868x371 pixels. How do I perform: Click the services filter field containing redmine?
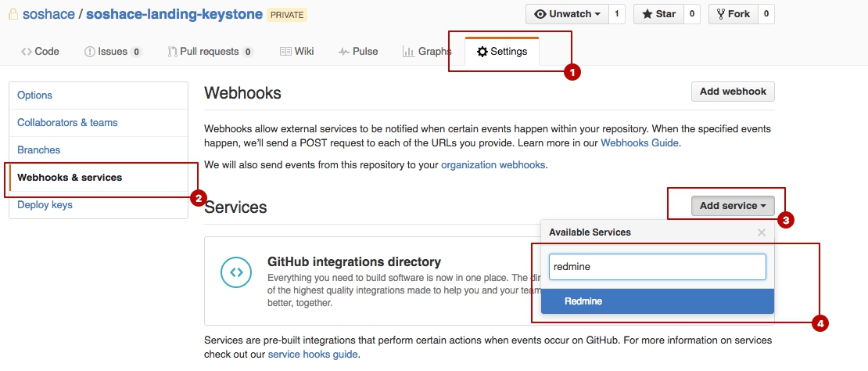(x=657, y=267)
